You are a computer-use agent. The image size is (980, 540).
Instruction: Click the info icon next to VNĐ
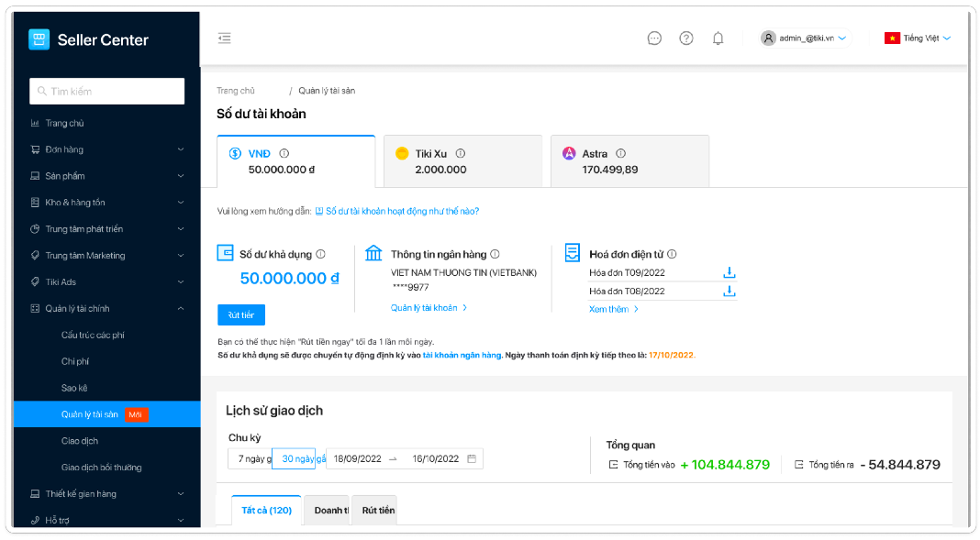pyautogui.click(x=284, y=153)
